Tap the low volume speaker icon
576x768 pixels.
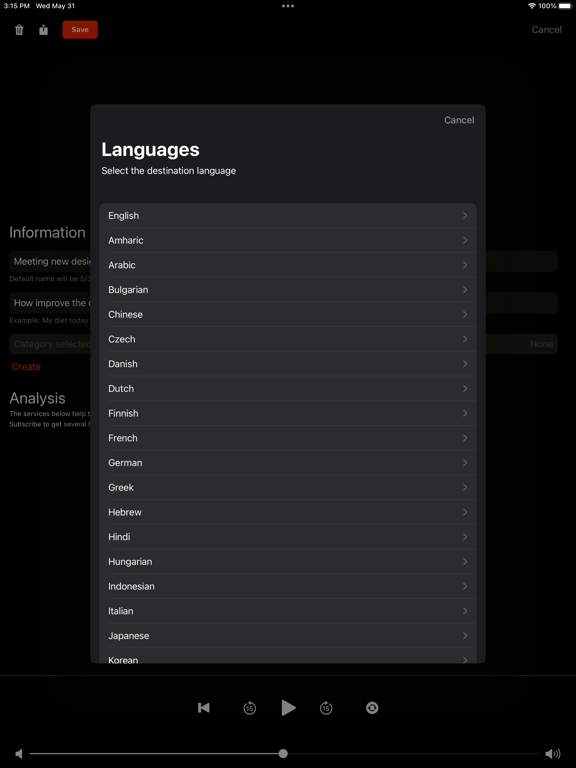click(x=19, y=754)
